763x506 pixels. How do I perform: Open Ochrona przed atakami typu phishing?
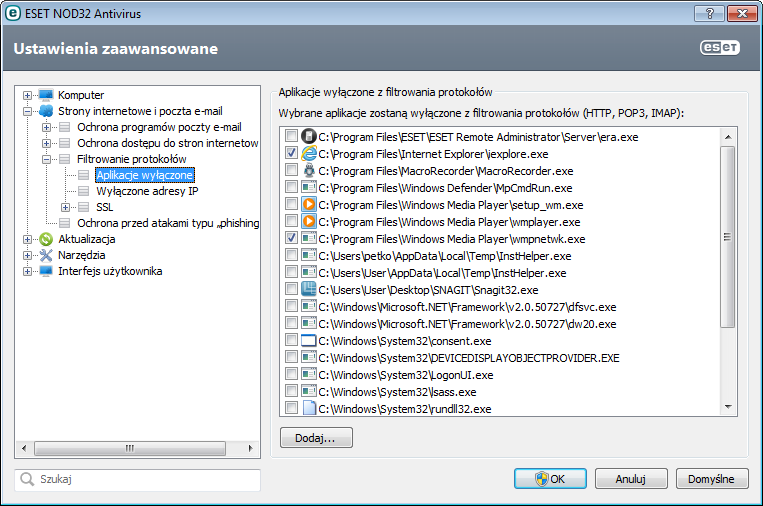[168, 223]
